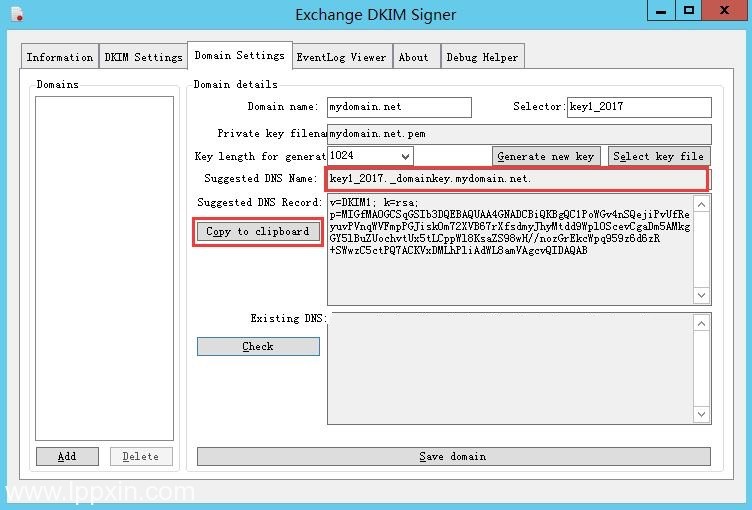Open the key length dropdown
This screenshot has height=510, width=752.
[370, 156]
